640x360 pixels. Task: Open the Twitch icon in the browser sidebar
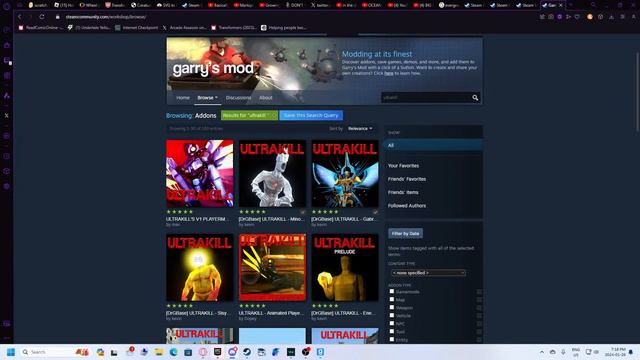[x=7, y=60]
